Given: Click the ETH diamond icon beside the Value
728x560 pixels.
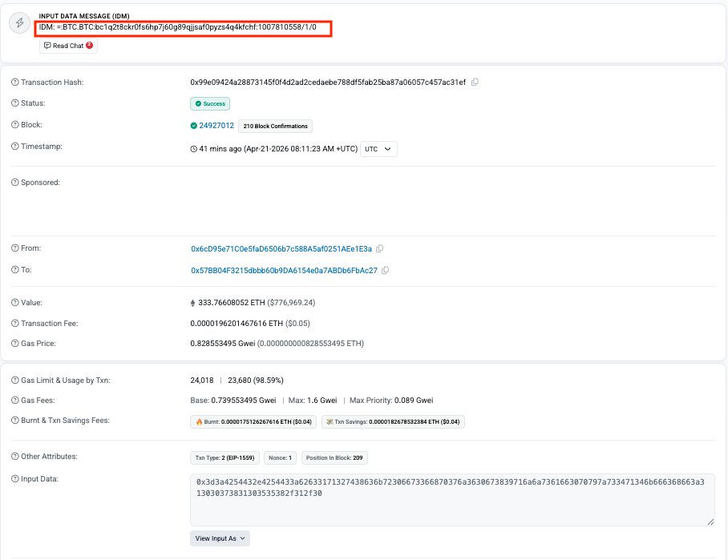Looking at the screenshot, I should (x=193, y=303).
